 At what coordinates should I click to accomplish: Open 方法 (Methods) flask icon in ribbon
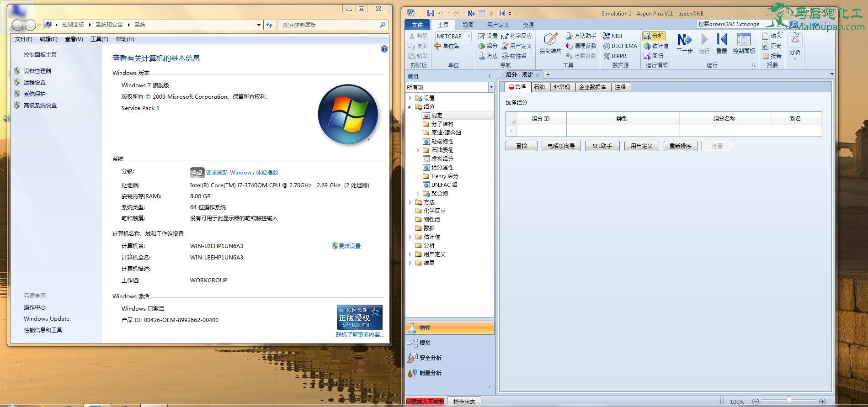488,56
